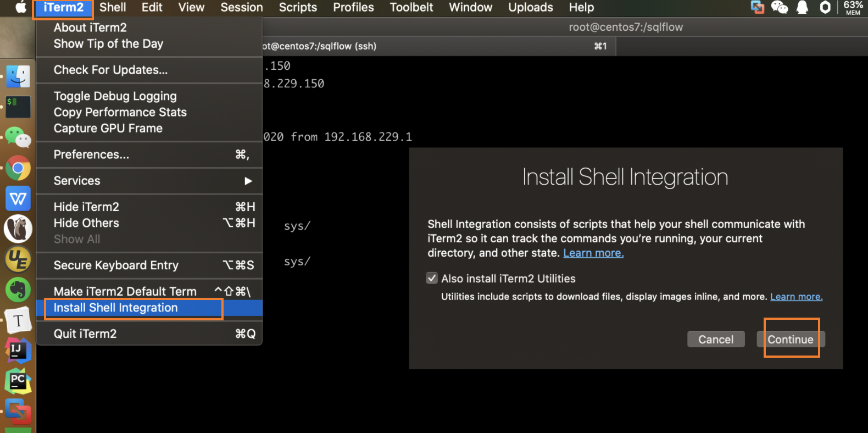Click the Continue button

(x=791, y=339)
